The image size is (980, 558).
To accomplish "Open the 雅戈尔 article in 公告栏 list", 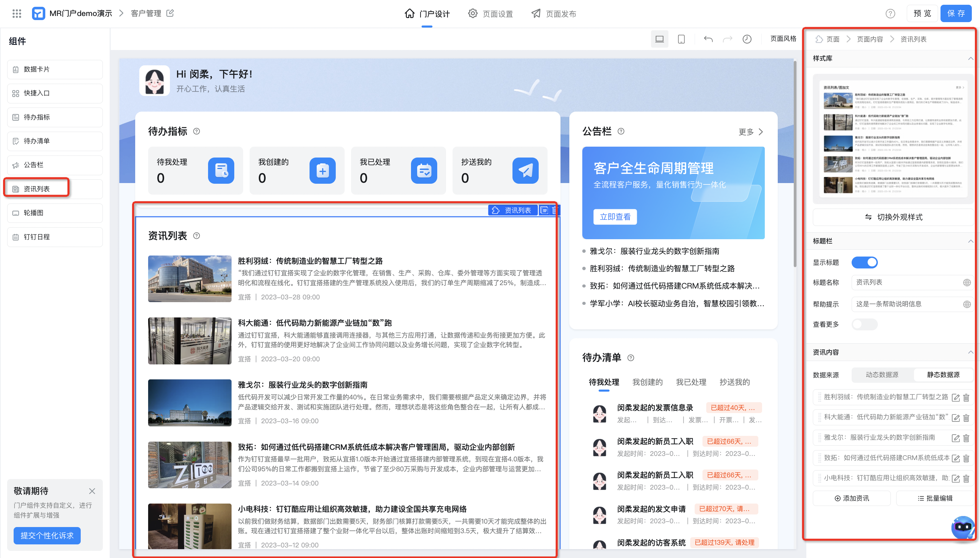I will point(654,251).
